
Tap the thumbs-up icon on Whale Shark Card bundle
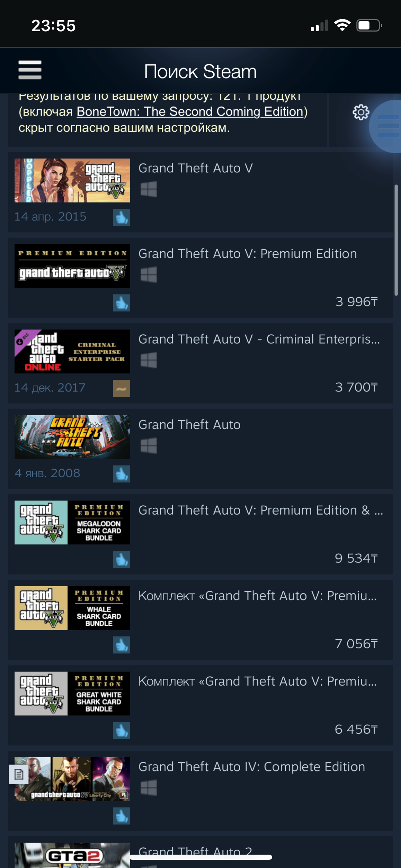pyautogui.click(x=122, y=645)
